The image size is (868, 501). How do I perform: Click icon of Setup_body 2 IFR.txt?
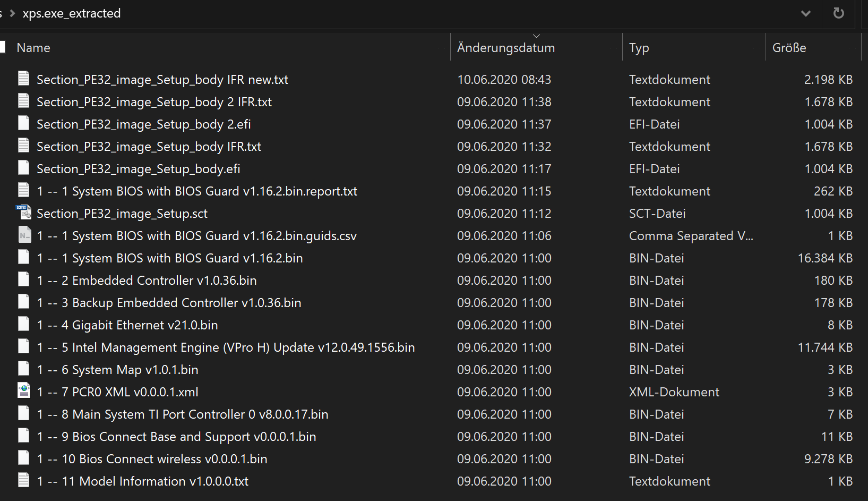click(24, 101)
